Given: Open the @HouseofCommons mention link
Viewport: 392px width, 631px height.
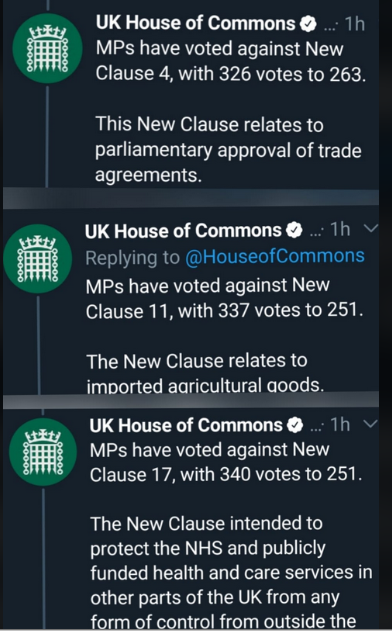Looking at the screenshot, I should 275,256.
